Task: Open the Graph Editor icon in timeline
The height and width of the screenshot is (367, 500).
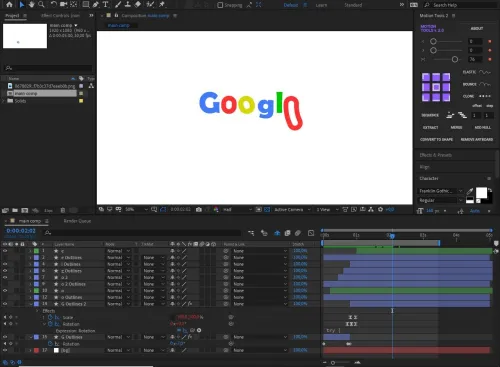Action: coord(311,233)
